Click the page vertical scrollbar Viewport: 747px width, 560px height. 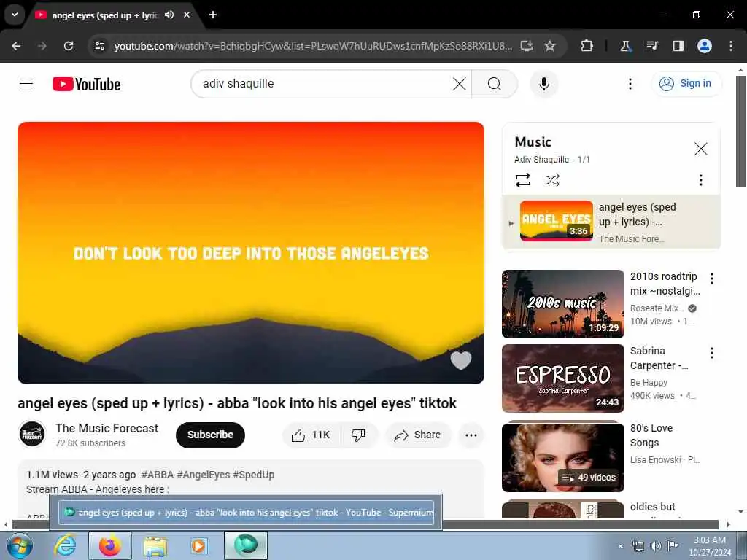pyautogui.click(x=740, y=130)
